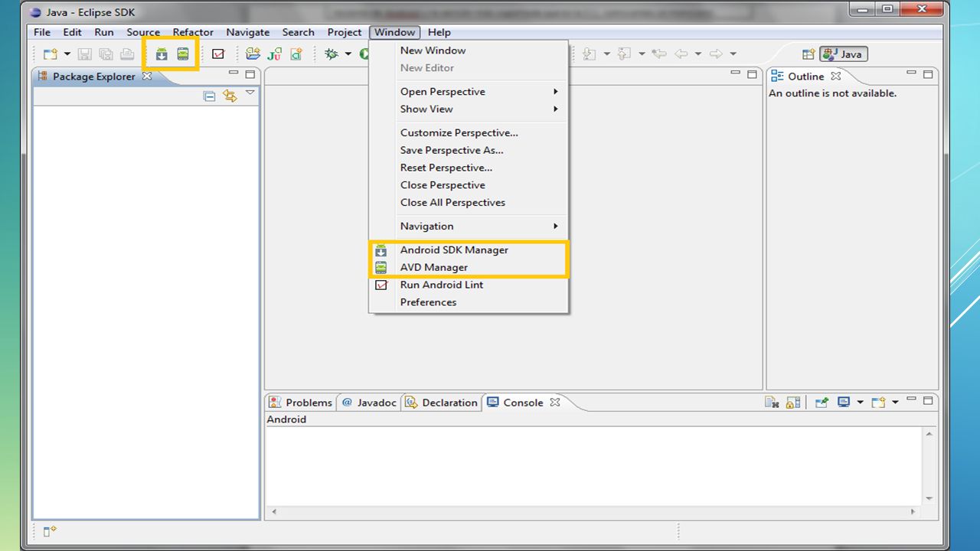Open Package Explorer view menu triangle
The image size is (980, 551).
pyautogui.click(x=250, y=93)
